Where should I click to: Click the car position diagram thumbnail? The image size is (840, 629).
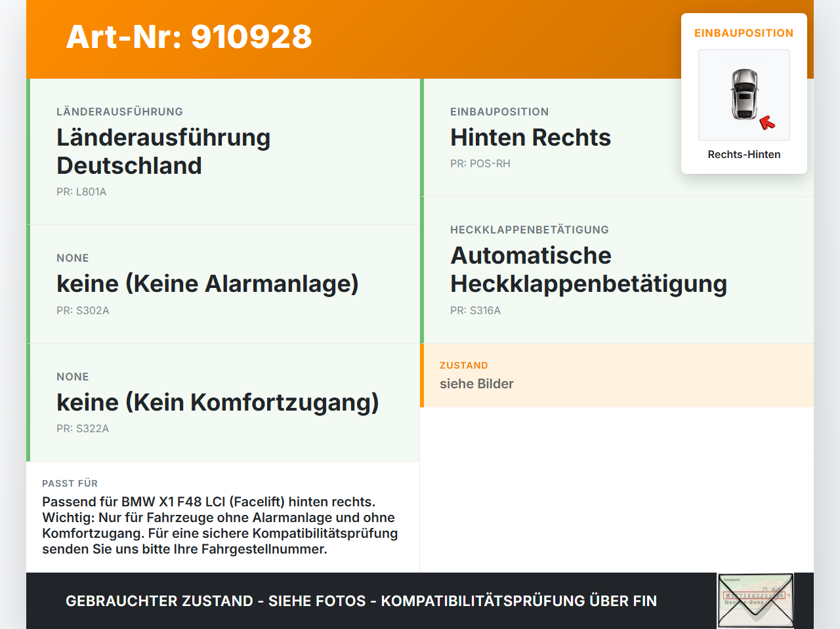coord(744,95)
